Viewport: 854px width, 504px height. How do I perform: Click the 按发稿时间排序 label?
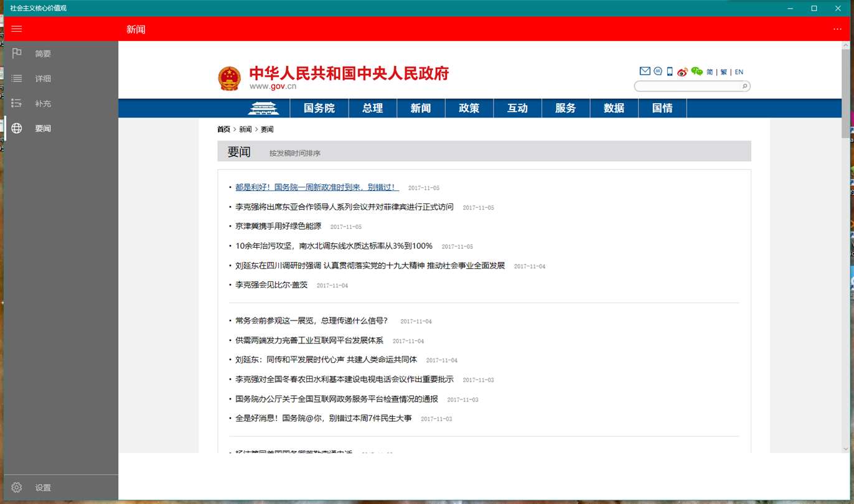pos(295,153)
